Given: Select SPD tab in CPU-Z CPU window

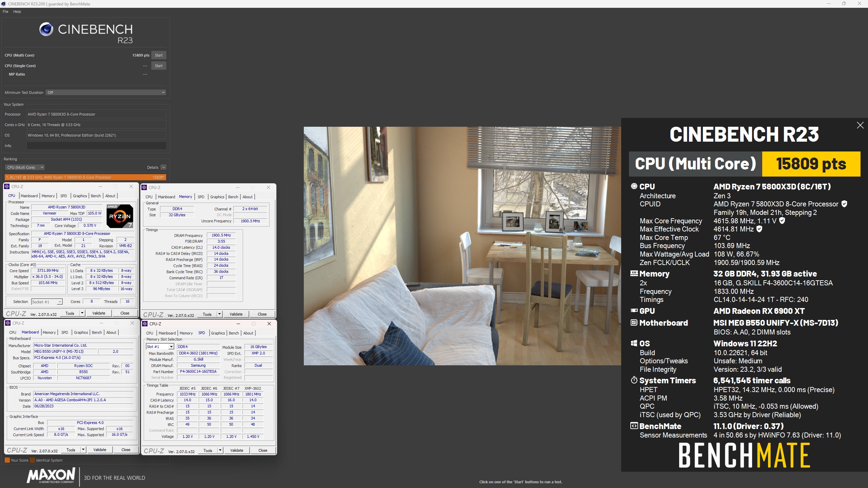Looking at the screenshot, I should pyautogui.click(x=63, y=196).
